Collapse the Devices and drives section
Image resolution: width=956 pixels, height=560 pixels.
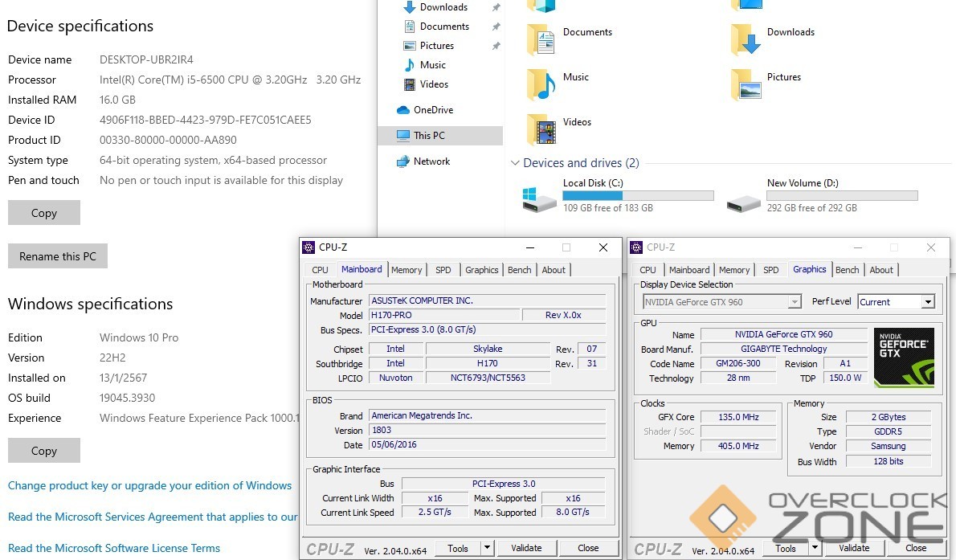point(515,163)
